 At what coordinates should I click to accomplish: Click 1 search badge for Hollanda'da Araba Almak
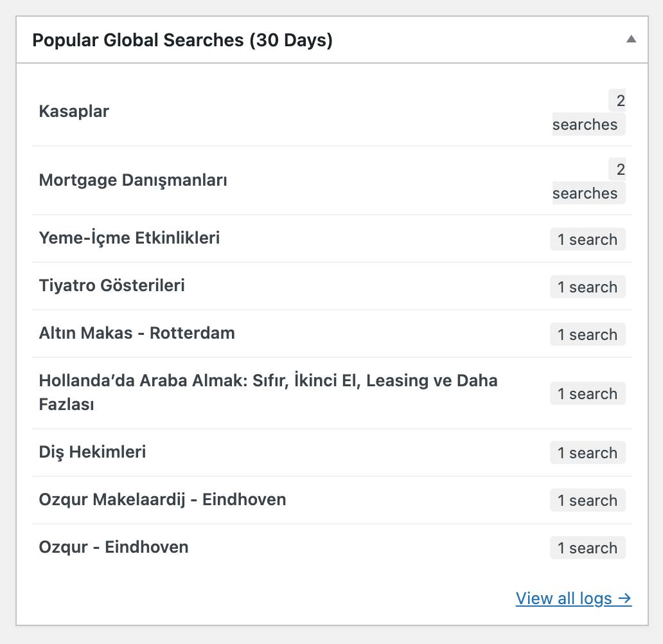tap(587, 393)
